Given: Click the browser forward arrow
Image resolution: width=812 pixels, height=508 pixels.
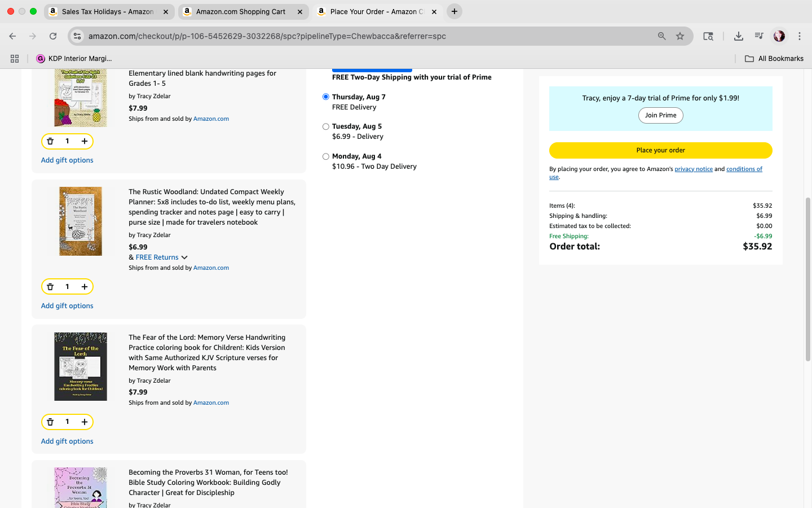Looking at the screenshot, I should 33,36.
